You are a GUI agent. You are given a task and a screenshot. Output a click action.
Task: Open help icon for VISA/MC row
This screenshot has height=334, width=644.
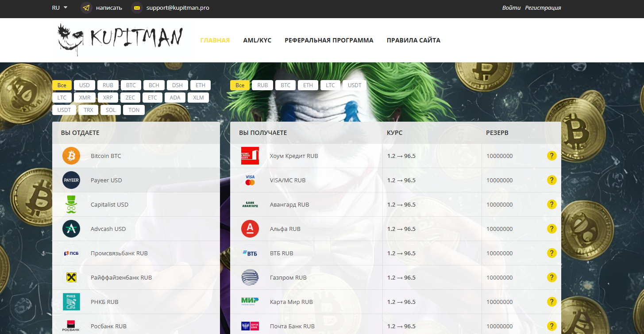pyautogui.click(x=551, y=180)
